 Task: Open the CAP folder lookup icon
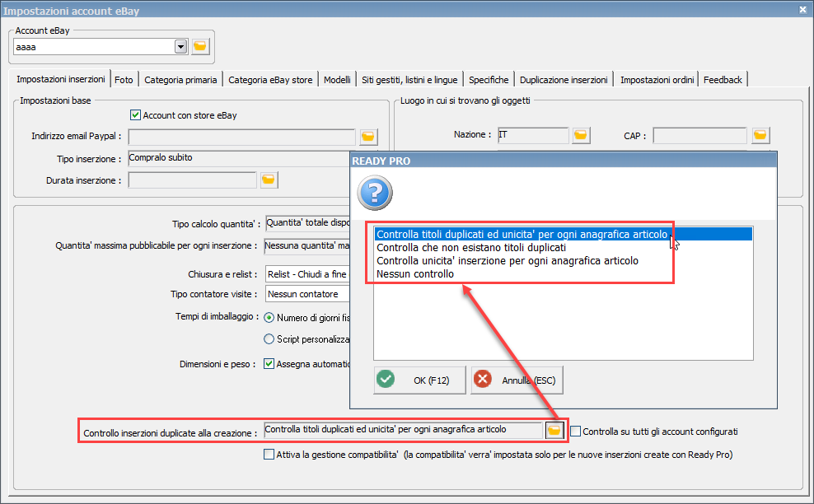tap(760, 135)
